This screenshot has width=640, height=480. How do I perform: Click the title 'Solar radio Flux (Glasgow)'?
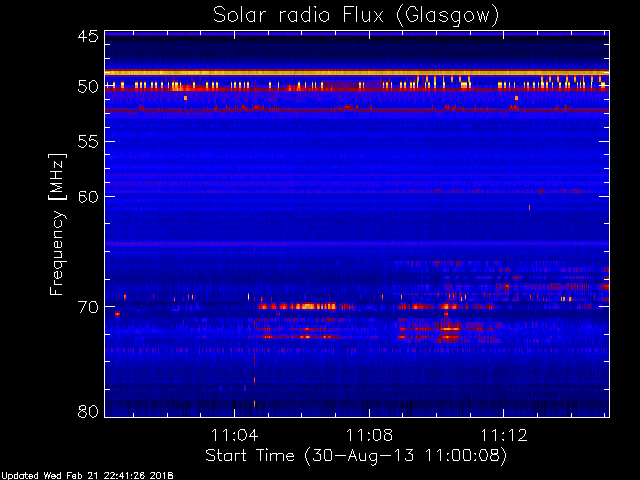click(356, 16)
